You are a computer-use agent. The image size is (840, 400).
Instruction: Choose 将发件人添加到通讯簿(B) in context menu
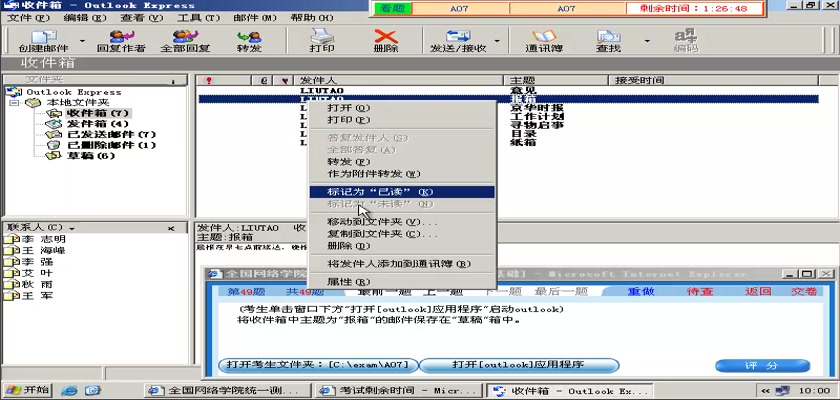coord(402,264)
